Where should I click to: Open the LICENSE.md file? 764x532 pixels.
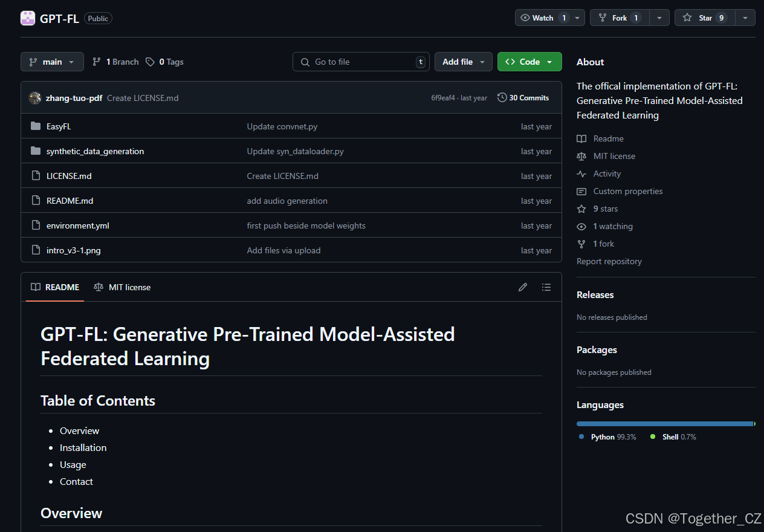[x=69, y=175]
